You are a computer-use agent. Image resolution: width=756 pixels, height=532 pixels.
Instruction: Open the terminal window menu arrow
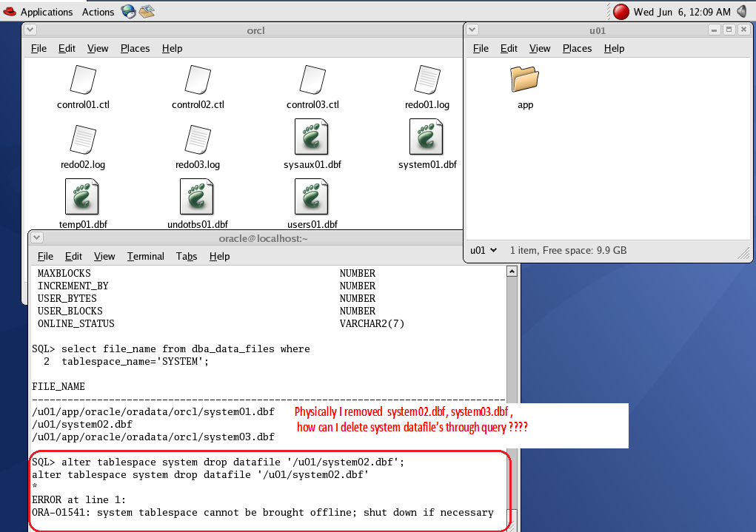[x=36, y=238]
